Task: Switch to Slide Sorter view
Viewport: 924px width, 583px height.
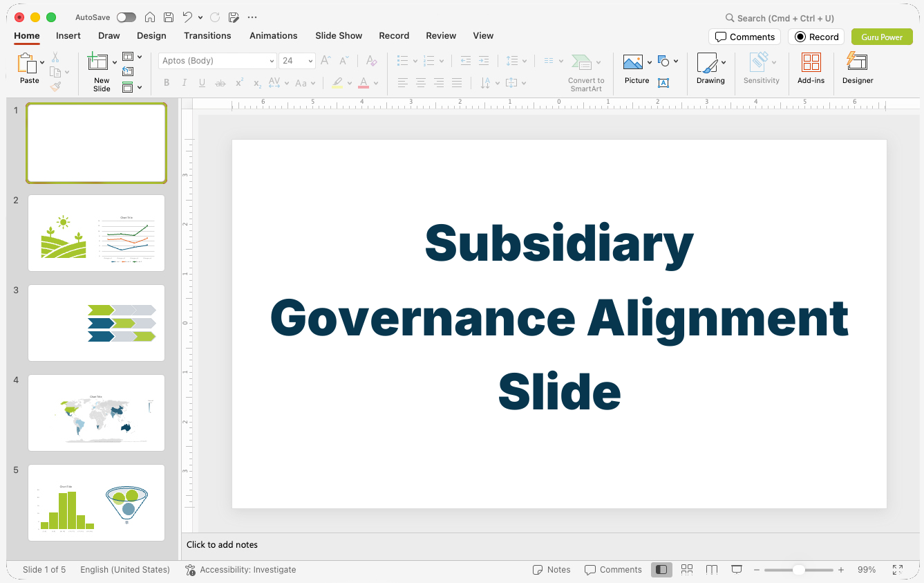Action: 687,570
